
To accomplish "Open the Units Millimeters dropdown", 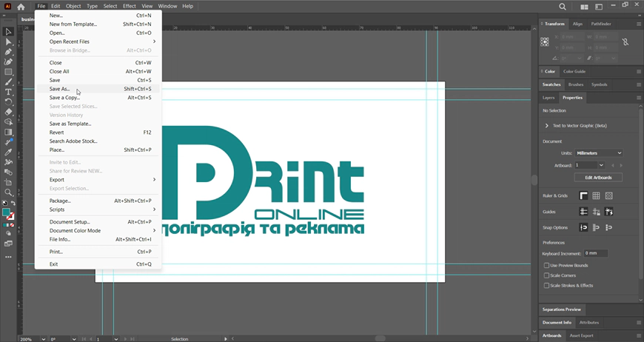I will (598, 153).
